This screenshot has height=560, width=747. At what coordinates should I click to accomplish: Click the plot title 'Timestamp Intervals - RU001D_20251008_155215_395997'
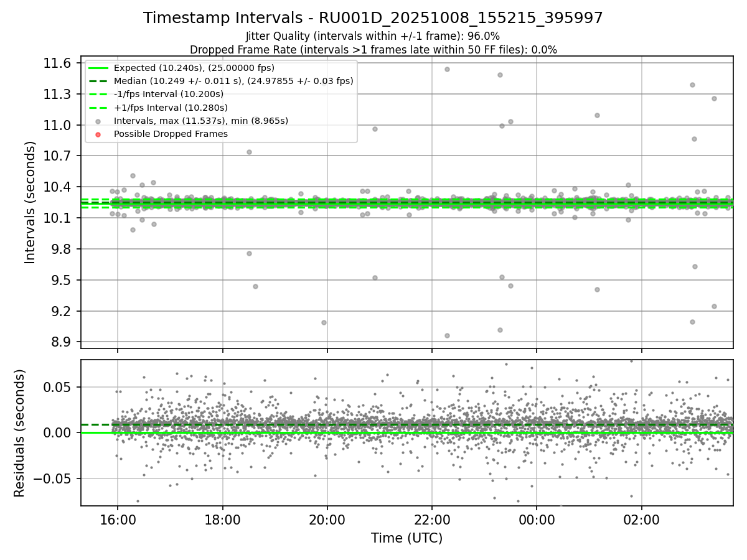click(x=373, y=18)
